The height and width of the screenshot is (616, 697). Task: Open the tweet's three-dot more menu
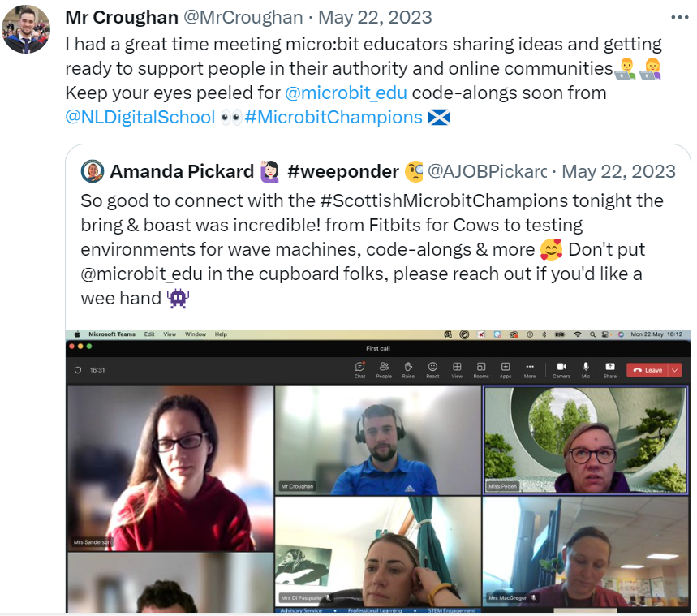(680, 17)
